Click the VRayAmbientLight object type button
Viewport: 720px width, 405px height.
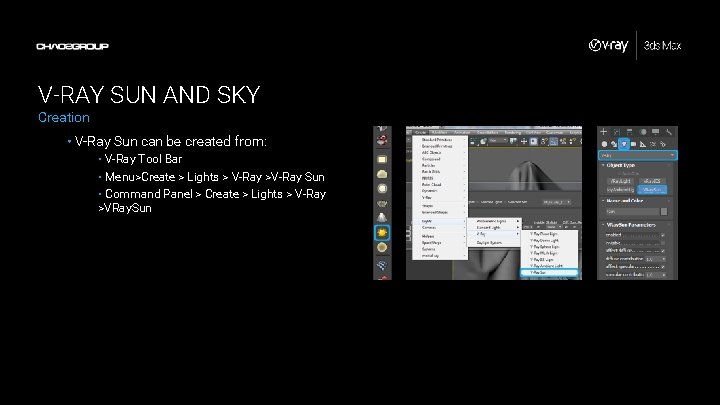pyautogui.click(x=620, y=189)
